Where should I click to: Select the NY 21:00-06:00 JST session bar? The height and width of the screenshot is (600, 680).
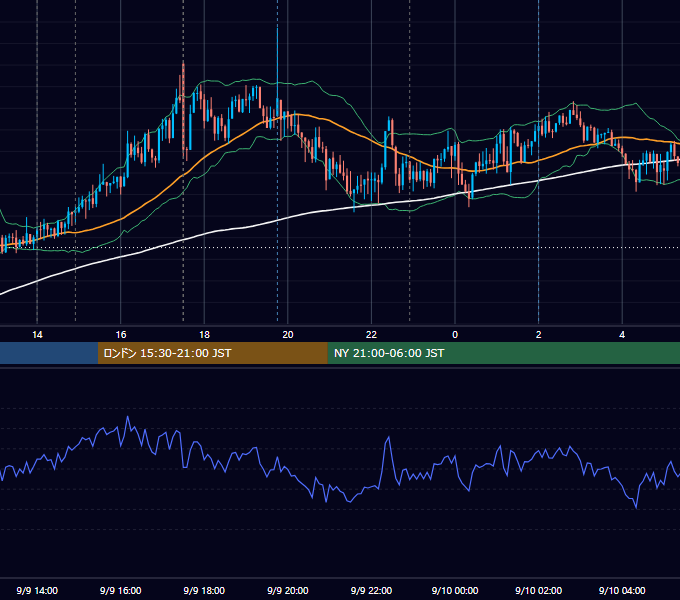(x=503, y=353)
